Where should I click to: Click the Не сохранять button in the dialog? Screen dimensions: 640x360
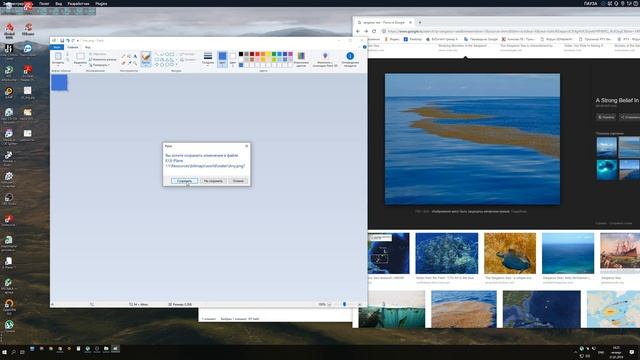click(x=213, y=181)
